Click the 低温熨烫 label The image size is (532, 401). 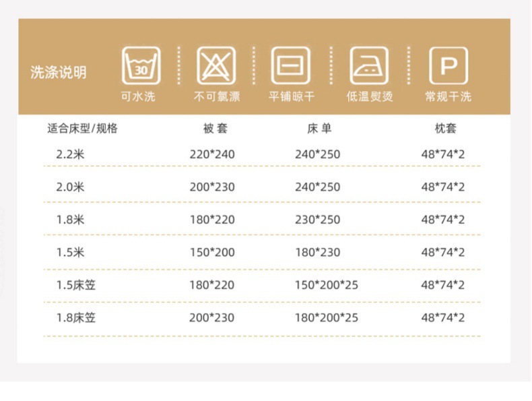(x=370, y=96)
